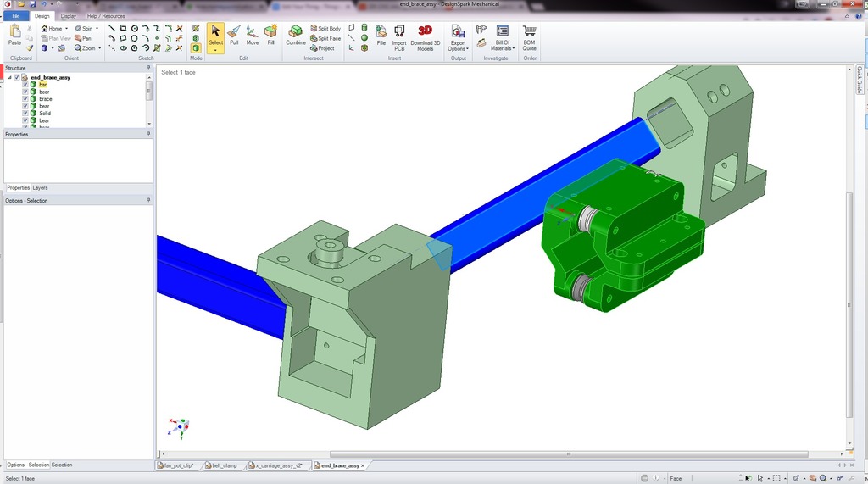
Task: Switch to Plan View
Action: pos(56,38)
